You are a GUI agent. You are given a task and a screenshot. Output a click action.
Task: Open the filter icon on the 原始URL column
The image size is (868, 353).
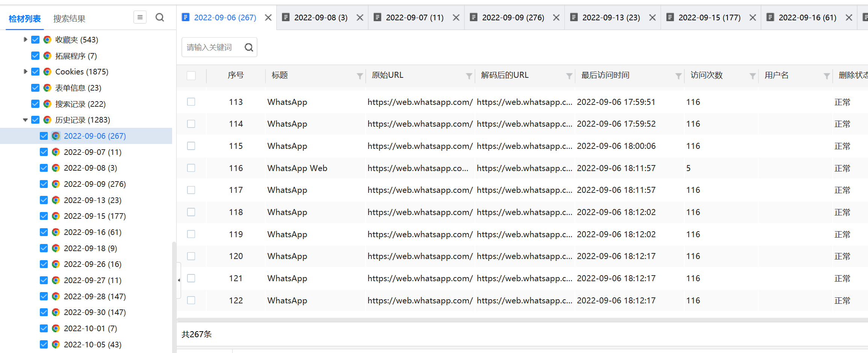(469, 76)
